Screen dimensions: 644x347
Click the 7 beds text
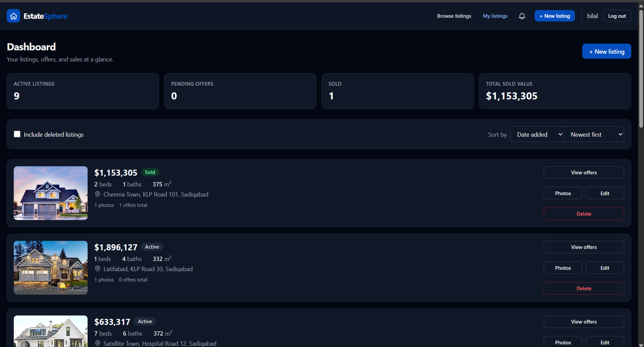tap(103, 333)
